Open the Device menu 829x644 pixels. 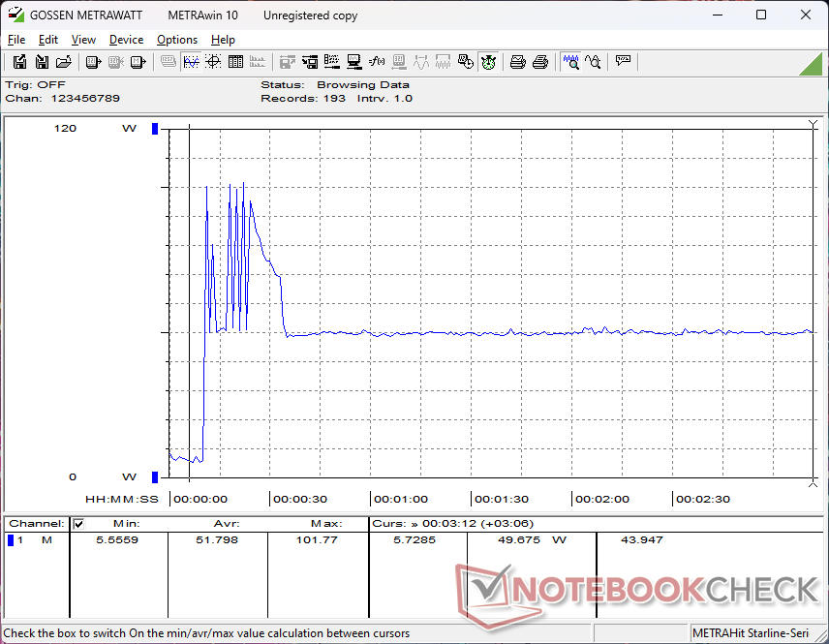coord(126,40)
